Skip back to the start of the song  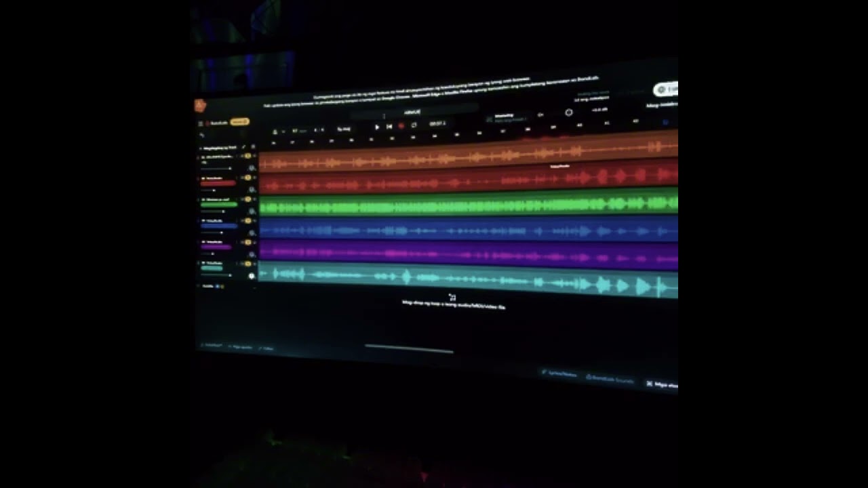(x=389, y=127)
